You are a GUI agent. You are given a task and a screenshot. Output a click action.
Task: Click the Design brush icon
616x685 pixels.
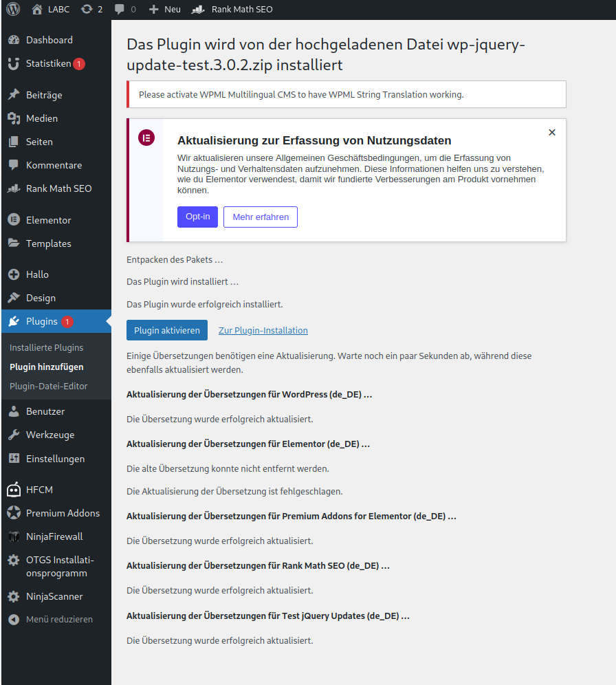(14, 298)
